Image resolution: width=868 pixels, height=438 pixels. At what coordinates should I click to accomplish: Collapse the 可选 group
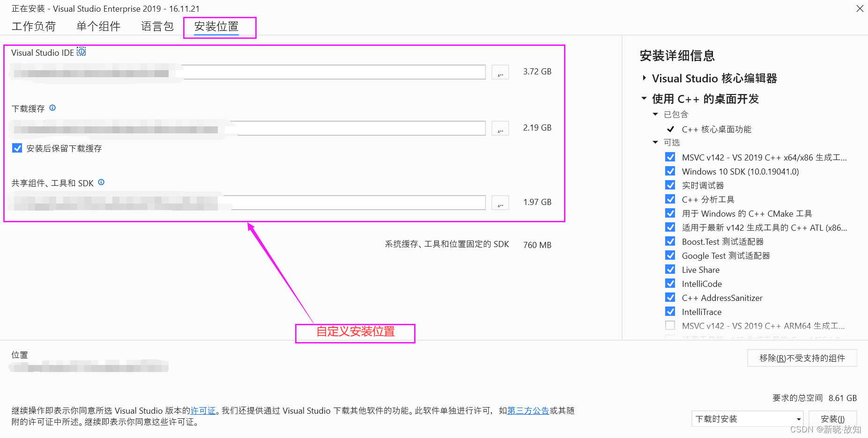click(655, 142)
